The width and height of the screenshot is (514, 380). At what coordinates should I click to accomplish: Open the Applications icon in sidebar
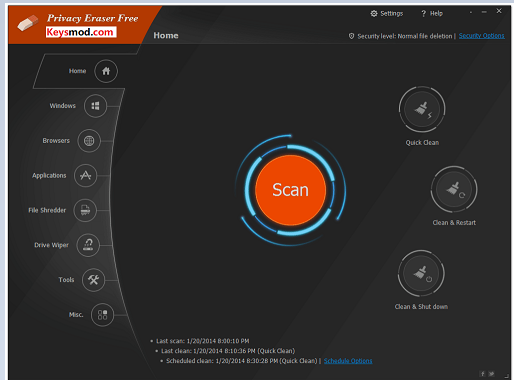[x=85, y=175]
